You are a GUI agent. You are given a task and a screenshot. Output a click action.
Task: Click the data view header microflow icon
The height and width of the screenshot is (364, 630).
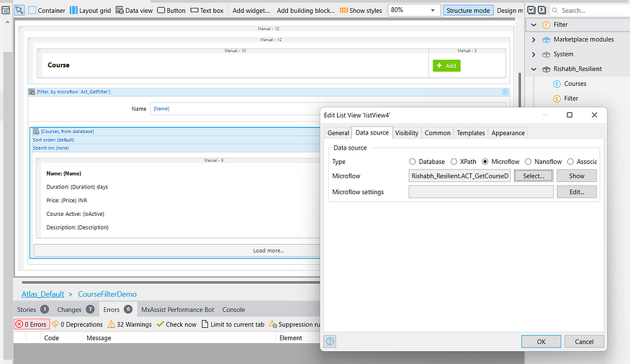(505, 92)
